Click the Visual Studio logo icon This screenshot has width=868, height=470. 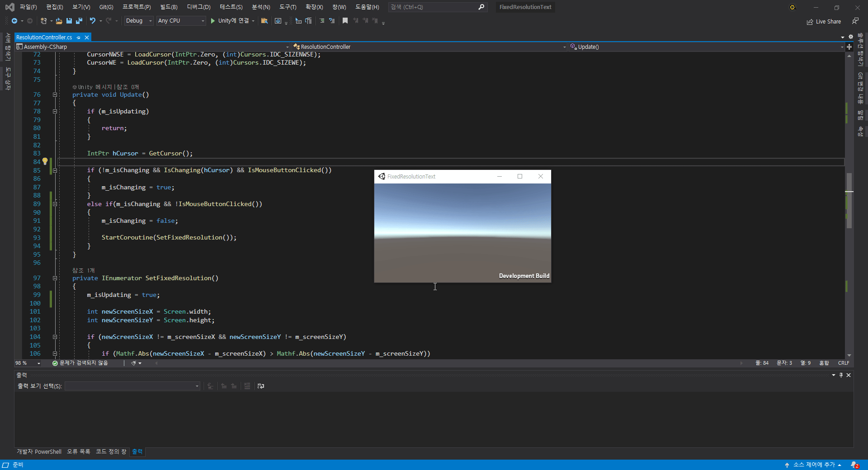pos(9,7)
